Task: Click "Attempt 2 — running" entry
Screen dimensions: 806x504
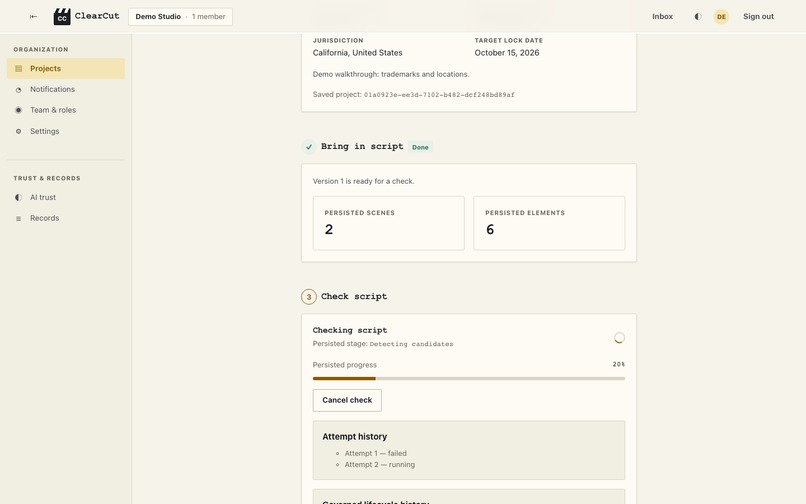Action: click(380, 464)
